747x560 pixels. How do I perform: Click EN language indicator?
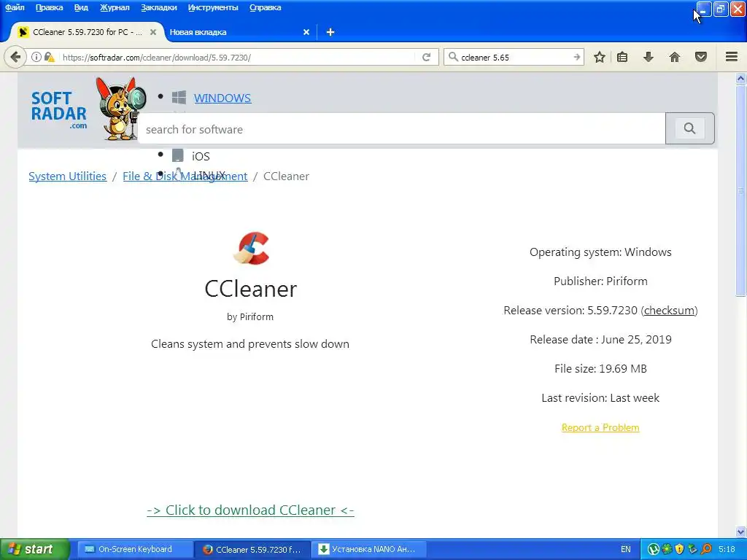[x=625, y=549]
